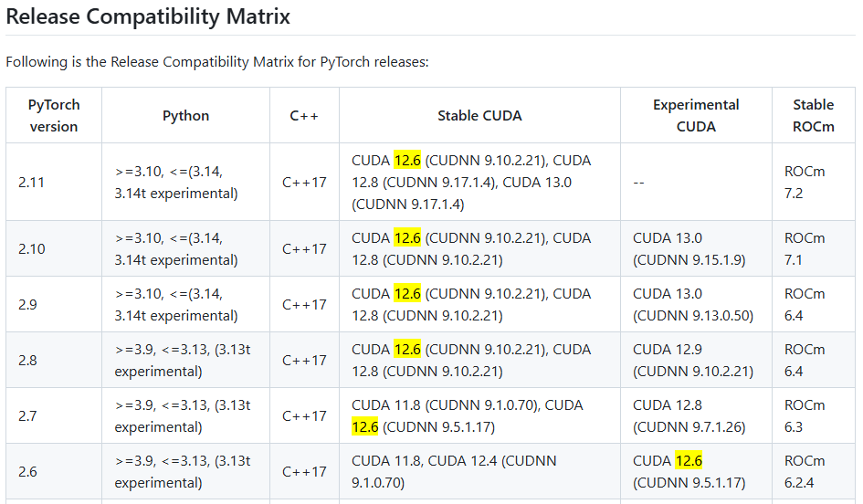Click the 2.7 version cell
The width and height of the screenshot is (863, 504).
54,415
